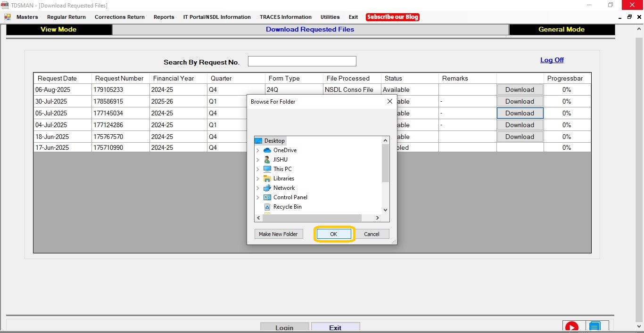Click the blue help document icon

[x=594, y=327]
